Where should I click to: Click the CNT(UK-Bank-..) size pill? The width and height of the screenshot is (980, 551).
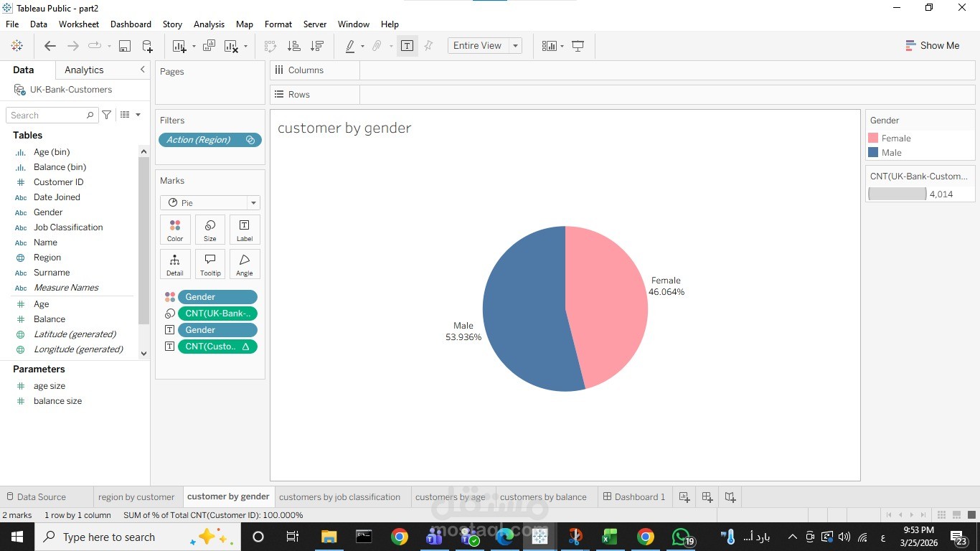217,314
